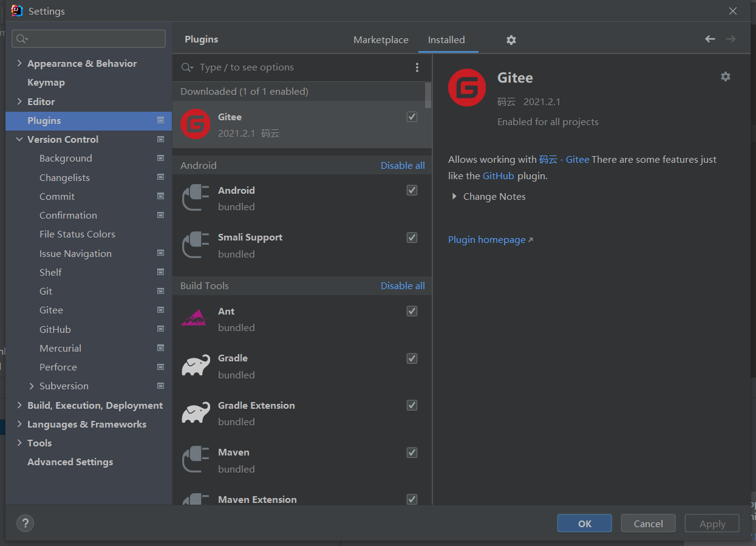Image resolution: width=756 pixels, height=546 pixels.
Task: Uncheck the Ant plugin
Action: click(x=412, y=311)
